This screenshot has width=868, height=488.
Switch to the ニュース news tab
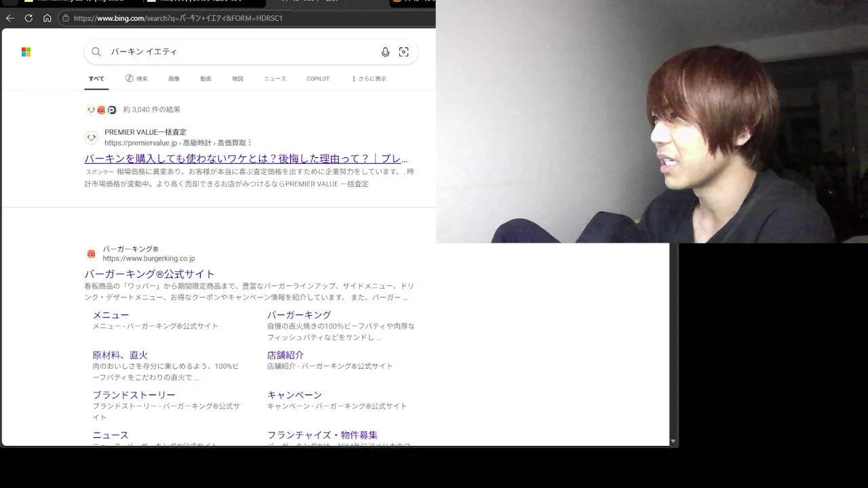tap(275, 79)
